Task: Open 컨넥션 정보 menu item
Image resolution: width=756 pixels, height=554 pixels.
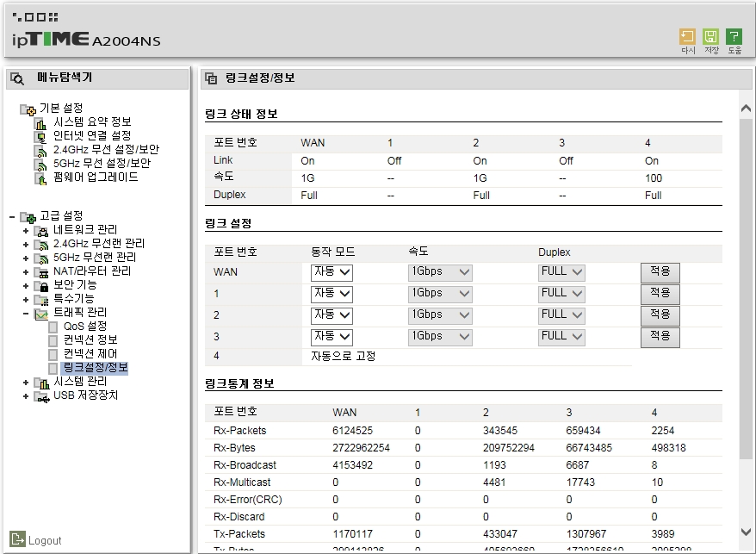Action: coord(90,339)
